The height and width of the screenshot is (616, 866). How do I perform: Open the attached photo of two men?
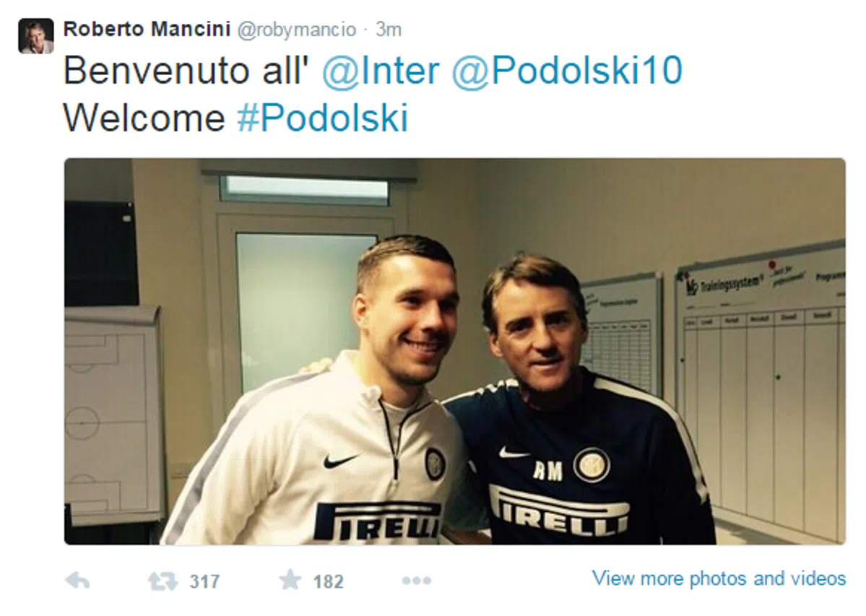pos(454,352)
